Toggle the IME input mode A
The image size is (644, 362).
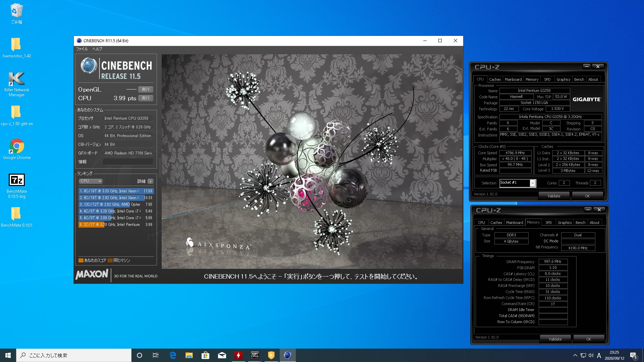[599, 355]
